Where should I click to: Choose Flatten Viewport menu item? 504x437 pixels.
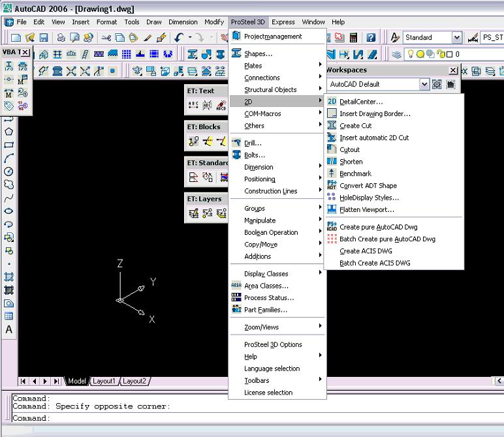(x=394, y=209)
